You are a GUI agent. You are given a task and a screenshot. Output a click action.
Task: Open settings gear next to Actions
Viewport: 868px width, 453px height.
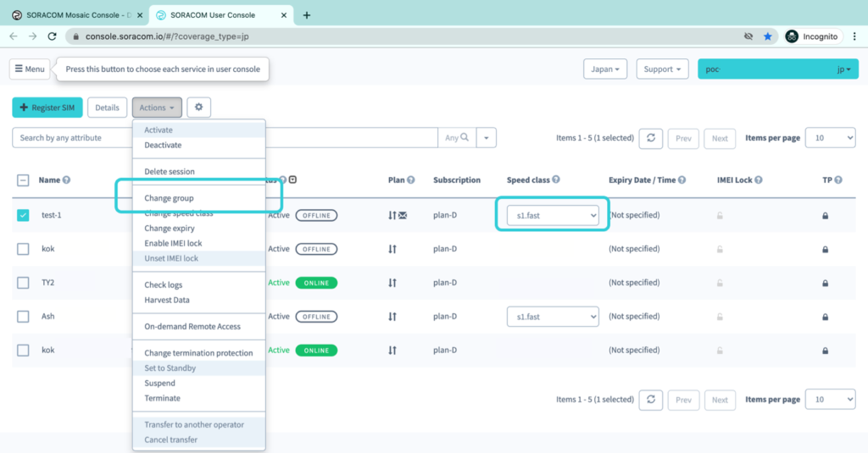198,108
